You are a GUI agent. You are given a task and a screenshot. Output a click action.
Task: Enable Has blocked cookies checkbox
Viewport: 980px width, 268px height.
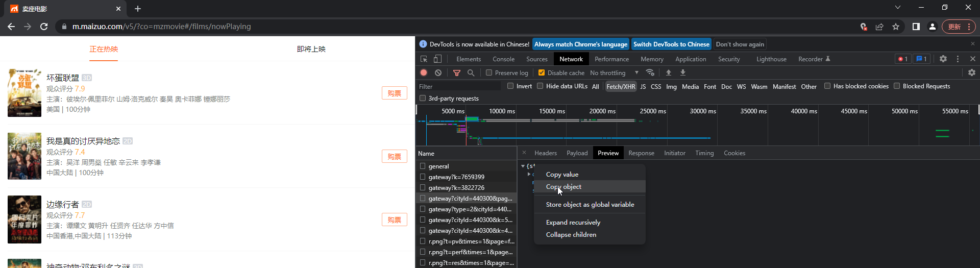coord(827,86)
